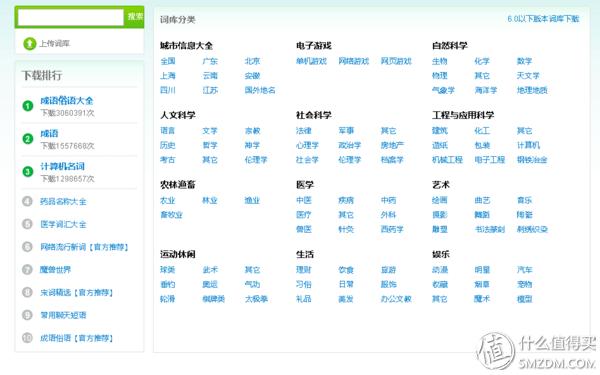
Task: Open 档案学 category
Action: tap(392, 160)
